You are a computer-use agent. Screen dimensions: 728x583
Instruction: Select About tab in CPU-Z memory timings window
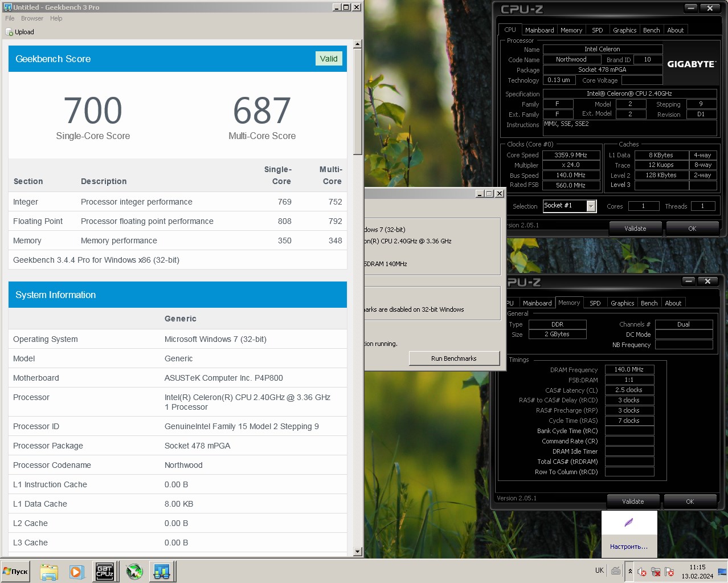tap(673, 303)
